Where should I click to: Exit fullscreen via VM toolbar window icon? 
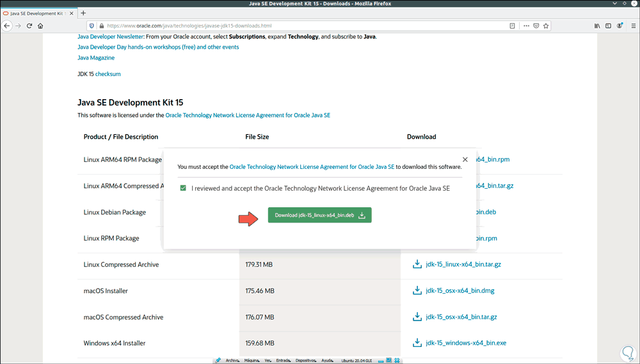click(388, 360)
